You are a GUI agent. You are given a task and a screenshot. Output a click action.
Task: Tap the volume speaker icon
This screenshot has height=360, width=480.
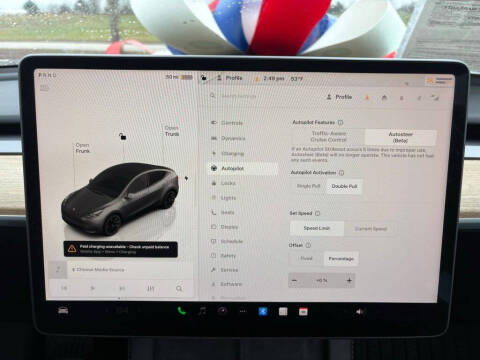(359, 312)
